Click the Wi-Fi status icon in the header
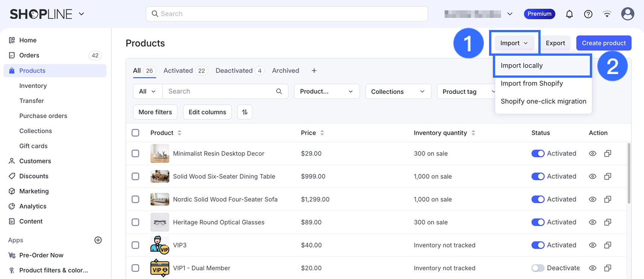This screenshot has width=644, height=279. (x=607, y=14)
